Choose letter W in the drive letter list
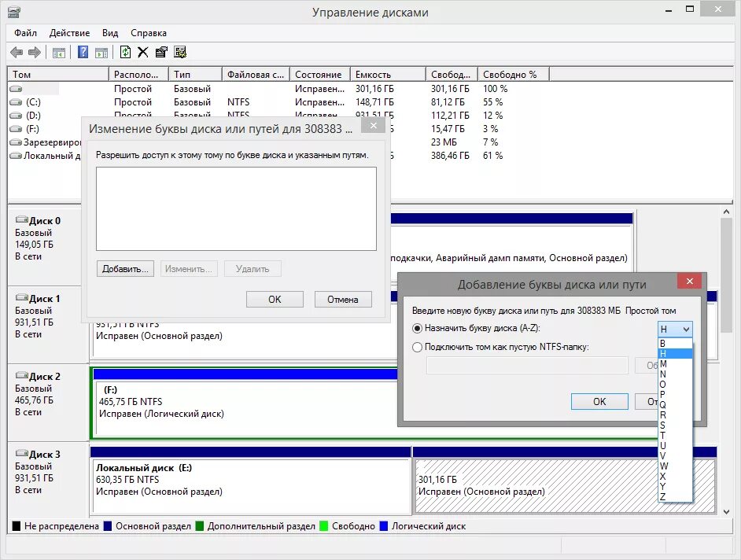The width and height of the screenshot is (741, 560). [675, 466]
